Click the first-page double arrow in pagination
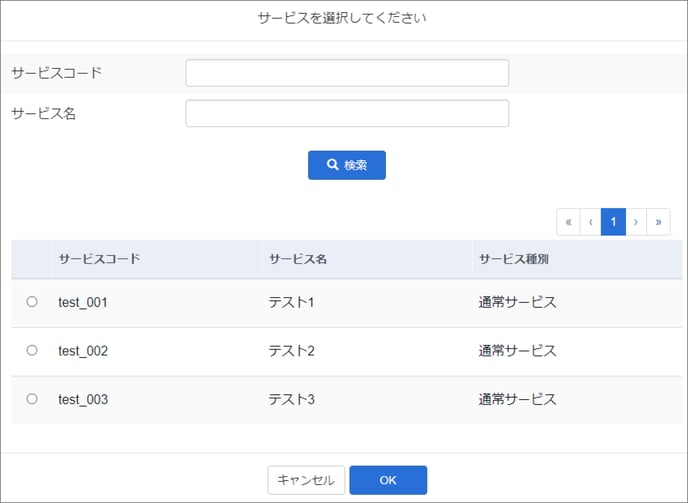This screenshot has width=688, height=503. pos(568,222)
